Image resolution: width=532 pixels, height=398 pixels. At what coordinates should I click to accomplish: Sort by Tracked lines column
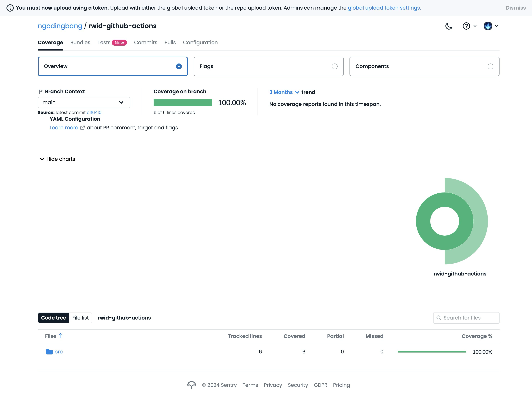coord(245,336)
